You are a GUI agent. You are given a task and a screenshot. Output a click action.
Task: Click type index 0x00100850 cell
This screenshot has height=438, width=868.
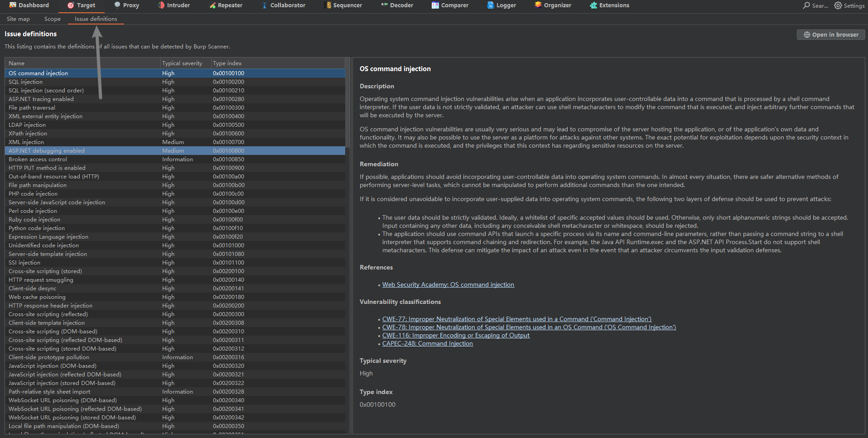228,159
